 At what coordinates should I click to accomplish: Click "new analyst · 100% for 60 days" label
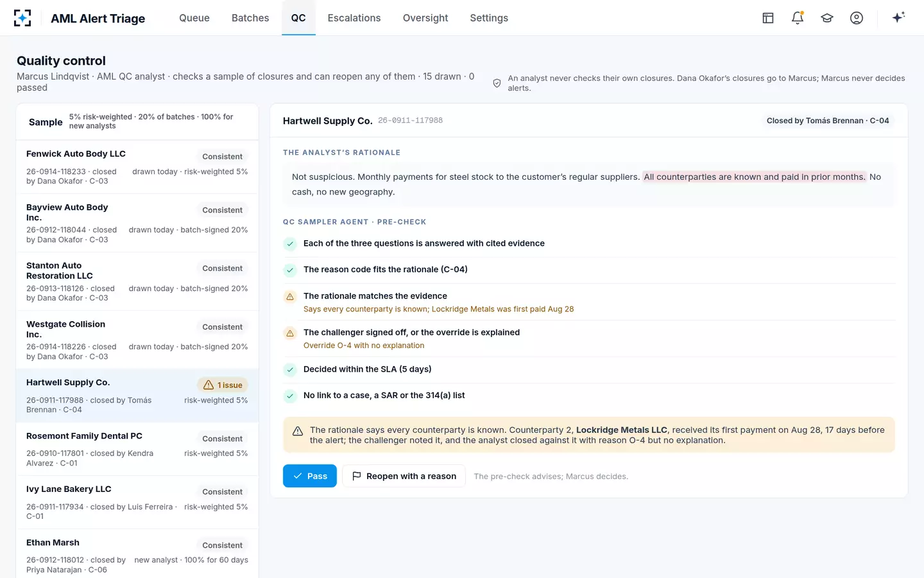pos(191,560)
